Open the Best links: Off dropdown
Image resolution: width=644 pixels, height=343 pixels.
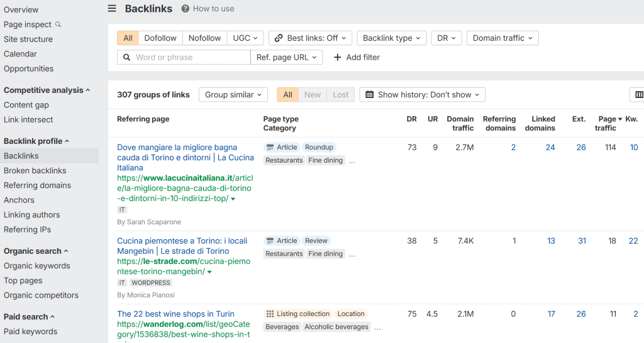311,38
